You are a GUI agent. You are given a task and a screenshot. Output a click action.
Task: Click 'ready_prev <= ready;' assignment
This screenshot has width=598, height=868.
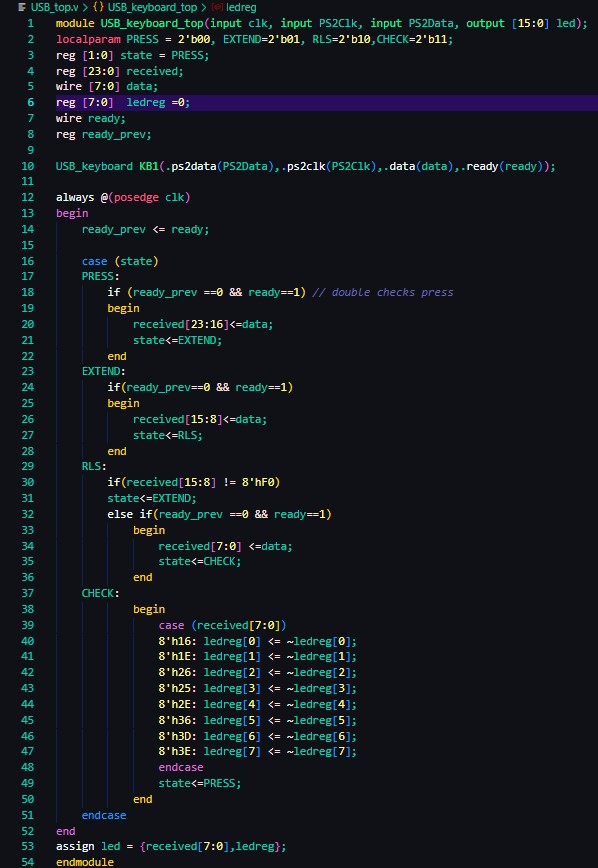click(x=146, y=229)
